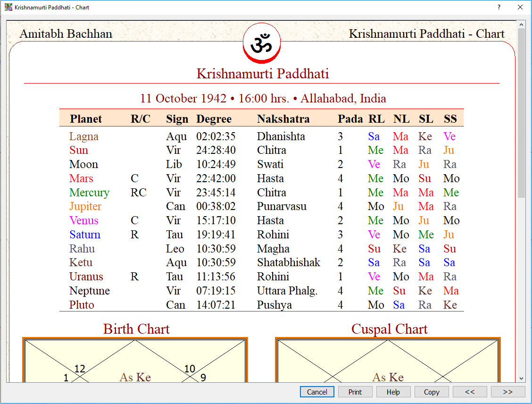The height and width of the screenshot is (404, 532).
Task: Print the Krishnamurti Paddhati chart
Action: [x=355, y=392]
